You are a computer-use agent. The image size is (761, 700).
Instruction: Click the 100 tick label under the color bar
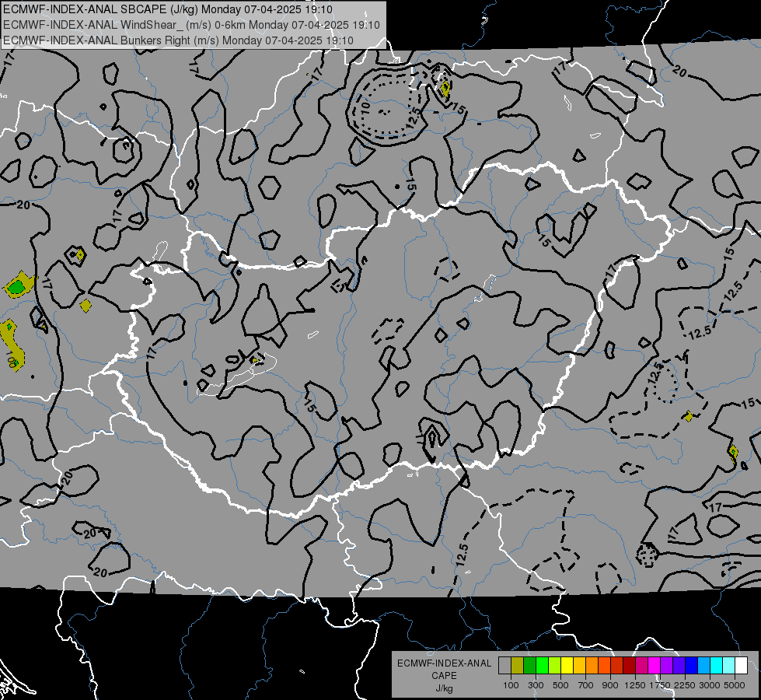(511, 685)
